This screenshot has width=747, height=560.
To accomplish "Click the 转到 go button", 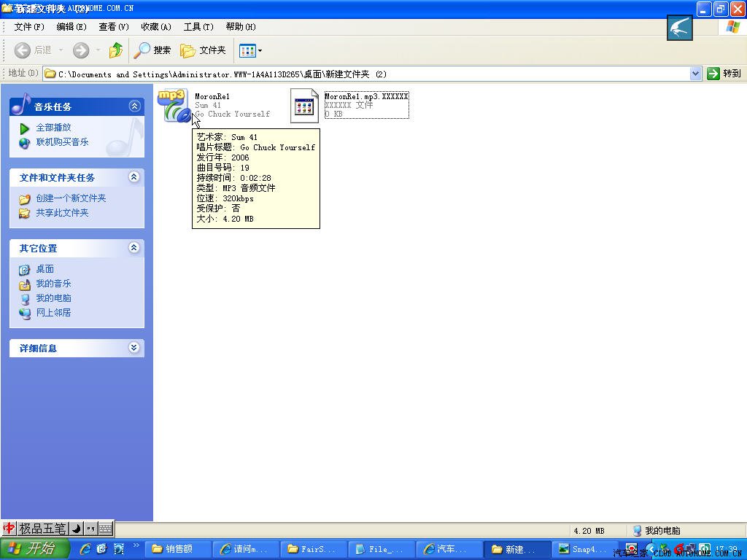I will [x=724, y=74].
